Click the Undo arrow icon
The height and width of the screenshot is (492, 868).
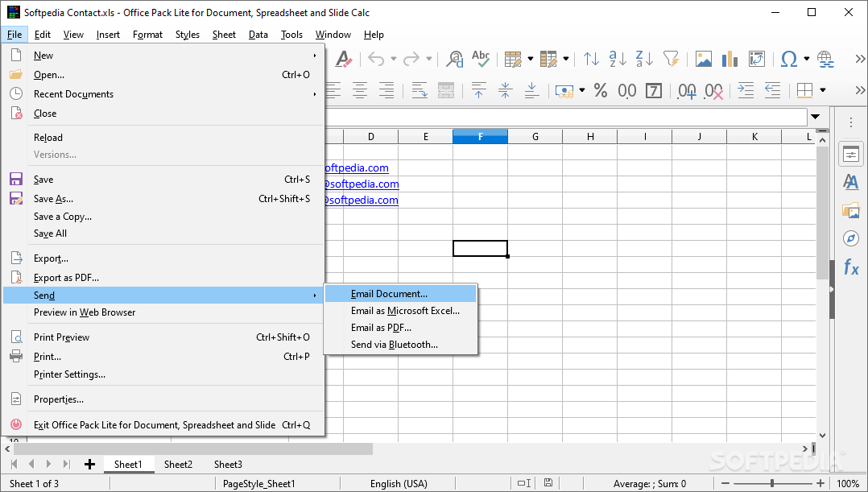click(377, 59)
